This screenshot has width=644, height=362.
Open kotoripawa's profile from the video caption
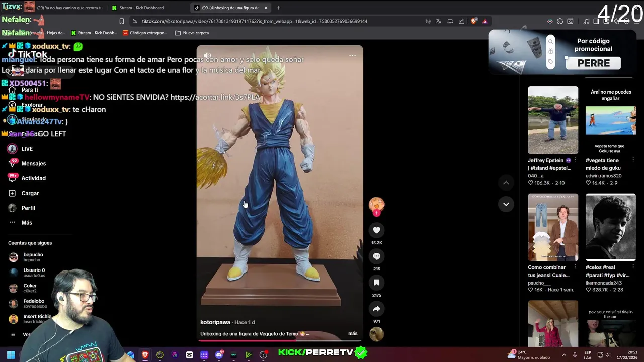pyautogui.click(x=215, y=322)
